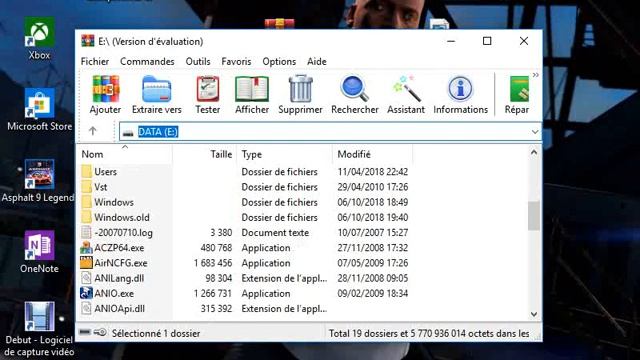Click the Supprimer trash icon
Screen dimensions: 640x360
coord(300,89)
